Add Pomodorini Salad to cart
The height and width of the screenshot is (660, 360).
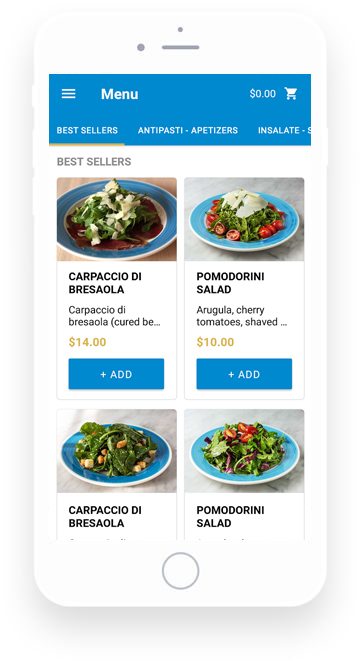(244, 374)
